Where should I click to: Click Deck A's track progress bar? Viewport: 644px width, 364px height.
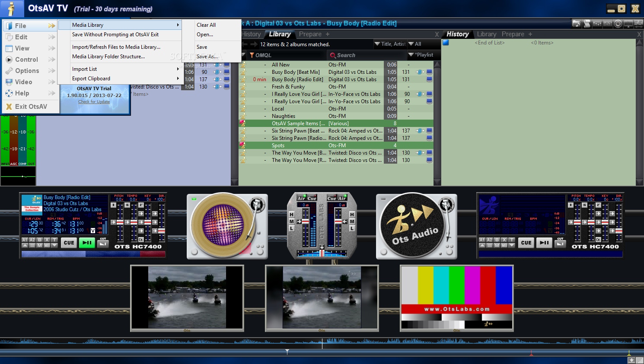pyautogui.click(x=93, y=254)
